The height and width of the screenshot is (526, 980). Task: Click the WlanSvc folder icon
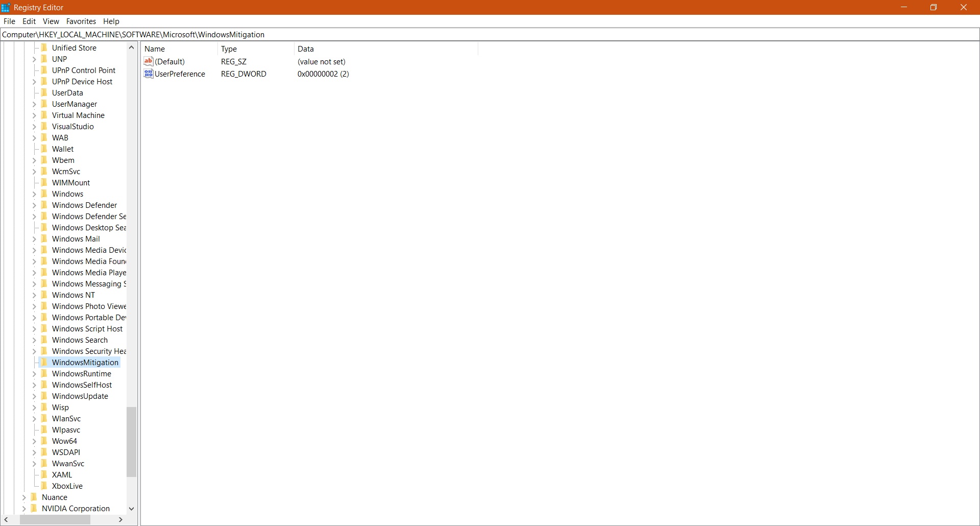tap(44, 419)
